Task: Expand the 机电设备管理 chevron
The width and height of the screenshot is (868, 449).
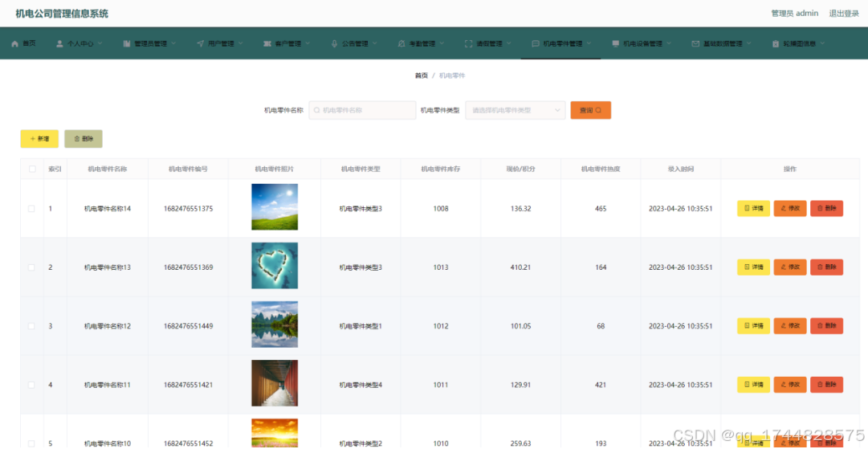Action: click(670, 43)
